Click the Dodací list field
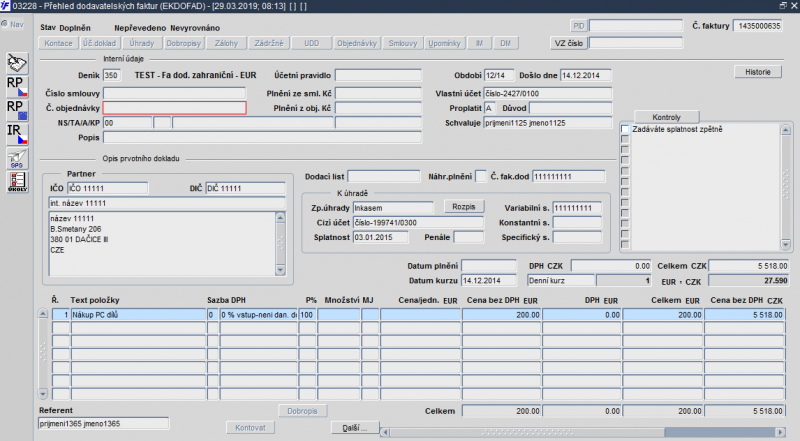This screenshot has height=441, width=800. 384,177
